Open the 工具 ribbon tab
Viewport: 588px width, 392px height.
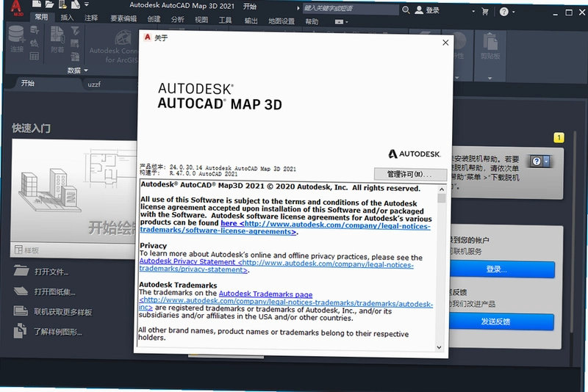point(225,20)
